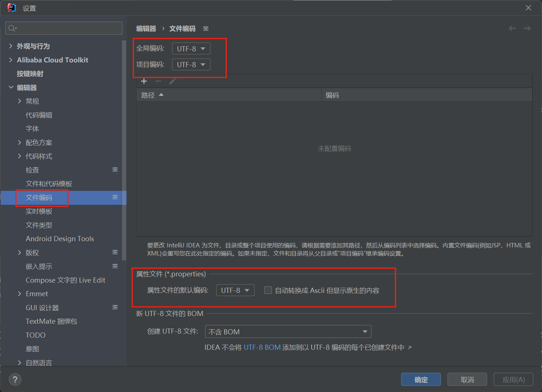The width and height of the screenshot is (542, 392).
Task: Open help with the question mark button
Action: click(x=15, y=380)
